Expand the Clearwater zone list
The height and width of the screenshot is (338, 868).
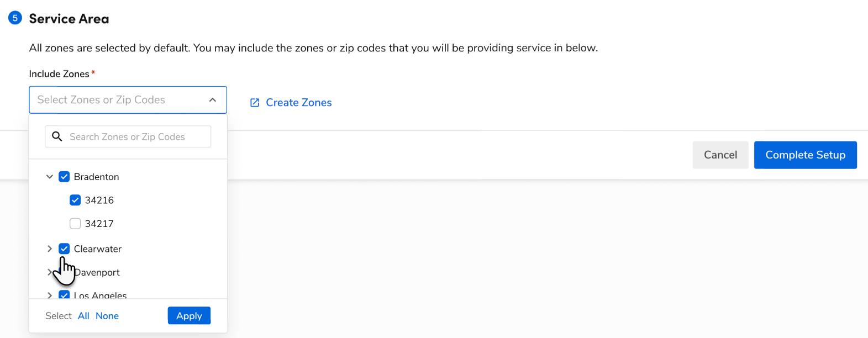pyautogui.click(x=49, y=249)
